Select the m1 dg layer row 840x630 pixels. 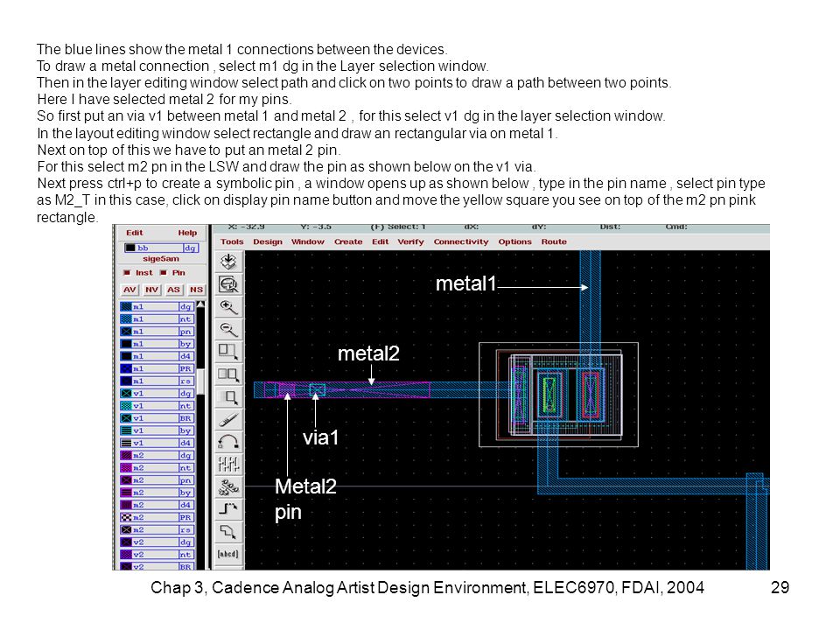click(x=157, y=307)
